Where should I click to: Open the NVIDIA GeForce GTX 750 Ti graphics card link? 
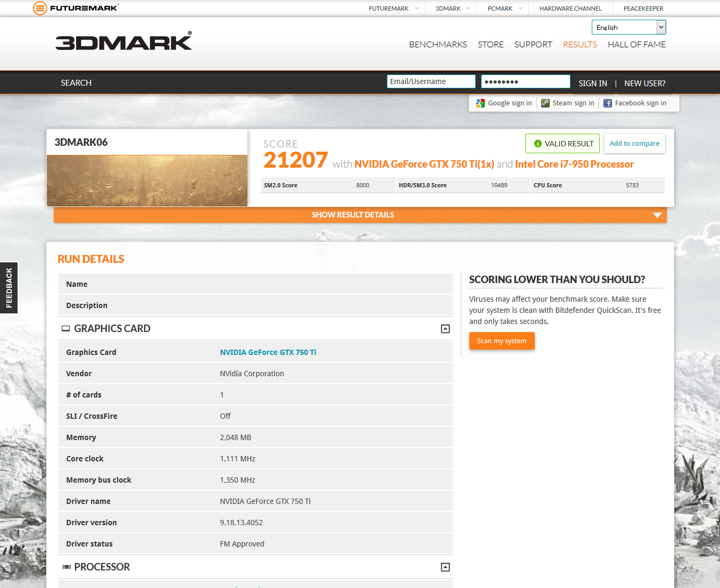click(x=268, y=352)
